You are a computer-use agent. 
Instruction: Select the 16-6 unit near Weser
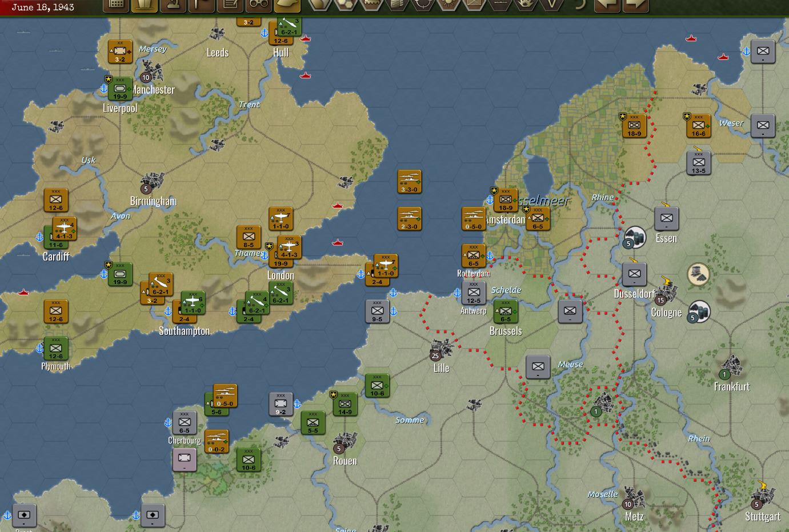pos(698,126)
